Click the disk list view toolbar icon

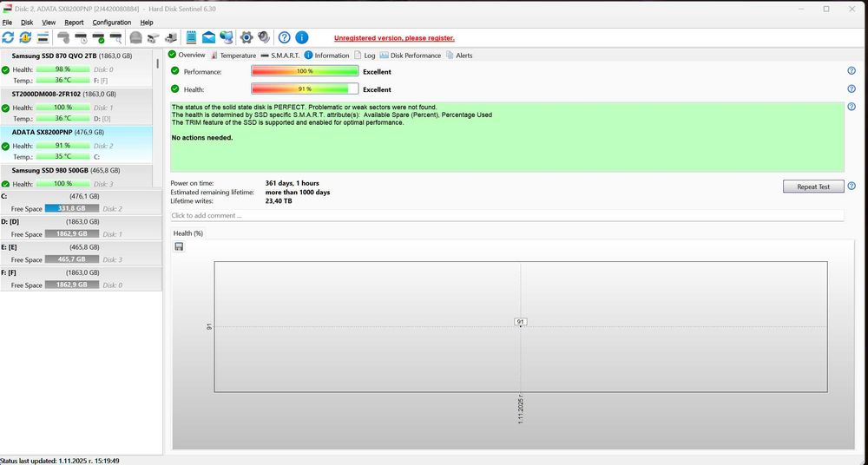[x=43, y=37]
